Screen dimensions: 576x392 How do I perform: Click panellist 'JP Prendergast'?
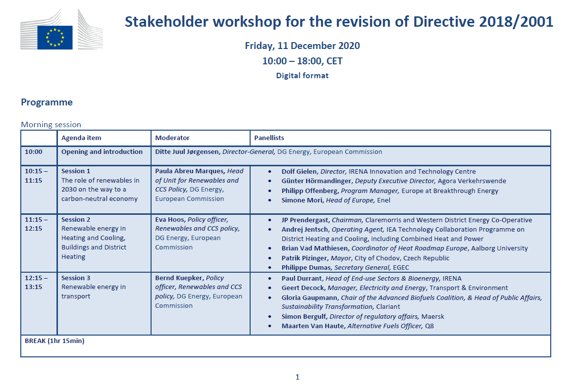pos(305,220)
